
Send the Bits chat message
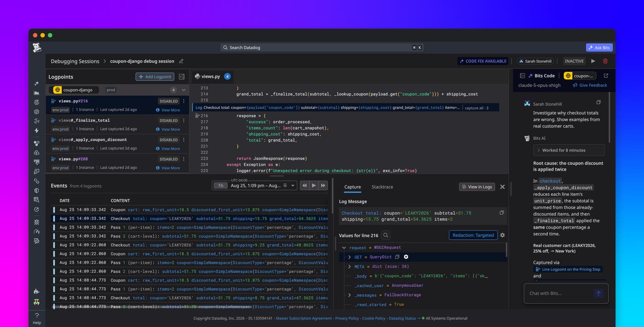(x=598, y=293)
